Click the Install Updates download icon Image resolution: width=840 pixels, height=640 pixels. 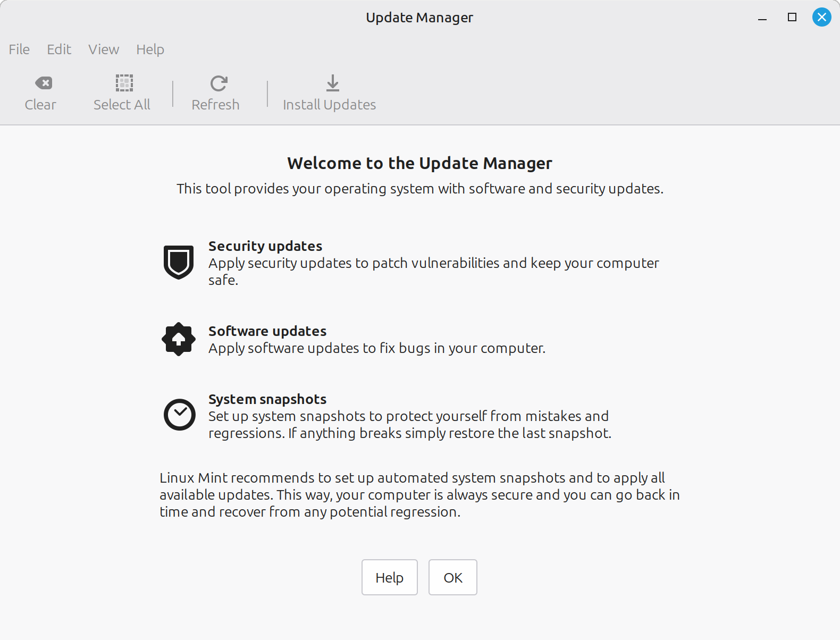point(333,83)
